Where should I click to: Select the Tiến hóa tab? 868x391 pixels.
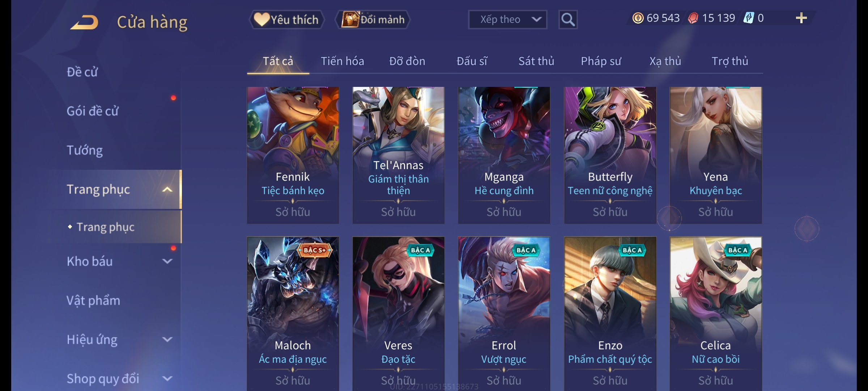(342, 61)
